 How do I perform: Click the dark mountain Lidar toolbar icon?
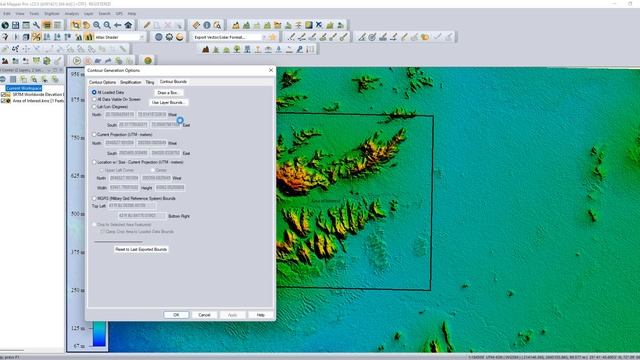point(206,49)
